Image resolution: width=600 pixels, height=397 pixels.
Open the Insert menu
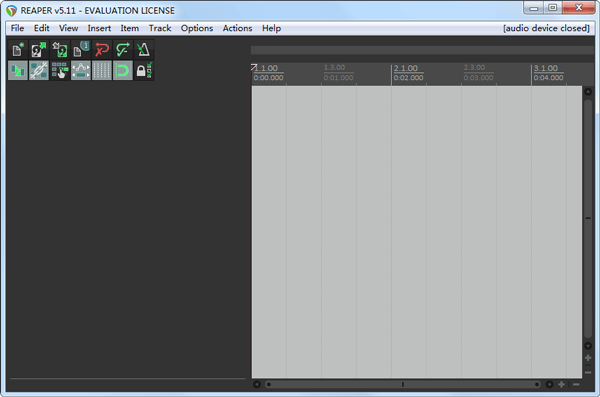[x=99, y=28]
